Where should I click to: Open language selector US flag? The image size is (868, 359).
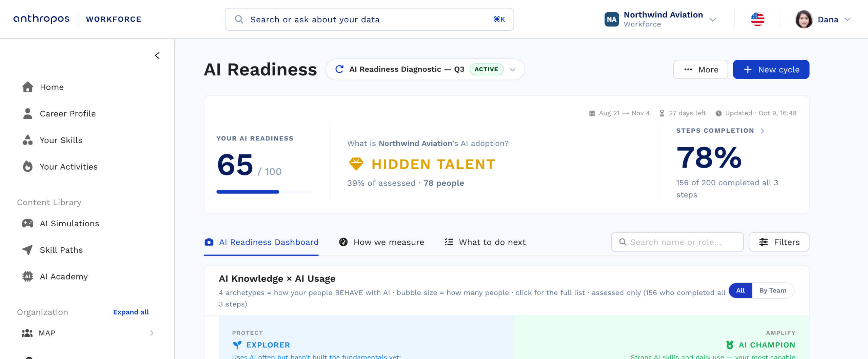click(757, 19)
